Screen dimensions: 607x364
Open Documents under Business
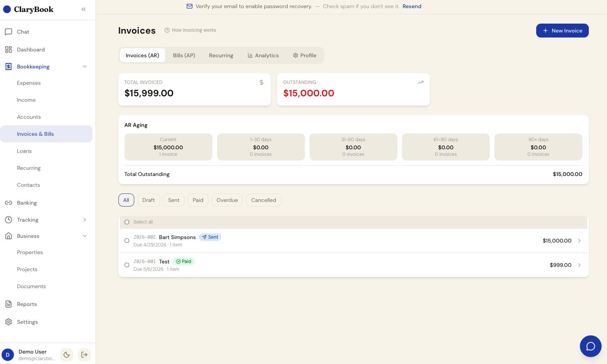coord(31,286)
